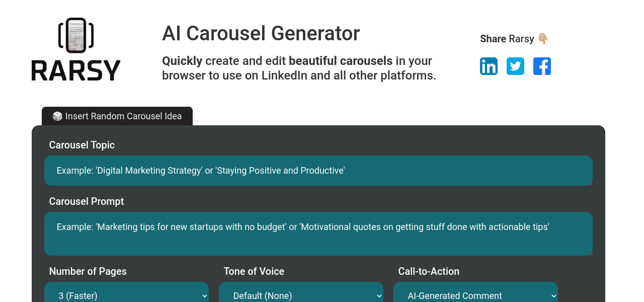Grab the Carousel Topic resize handle
644x302 pixels.
click(590, 183)
